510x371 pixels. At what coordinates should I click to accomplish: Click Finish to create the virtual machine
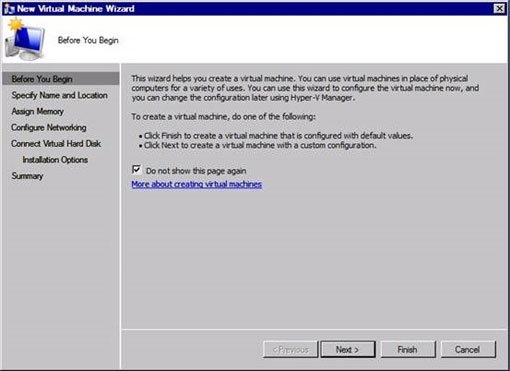coord(408,349)
